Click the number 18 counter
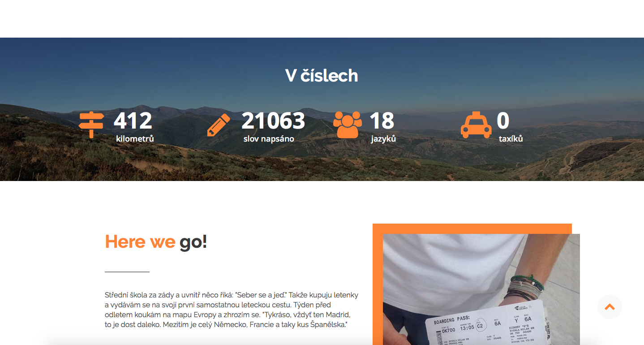Screen dimensions: 644x345 (x=382, y=121)
